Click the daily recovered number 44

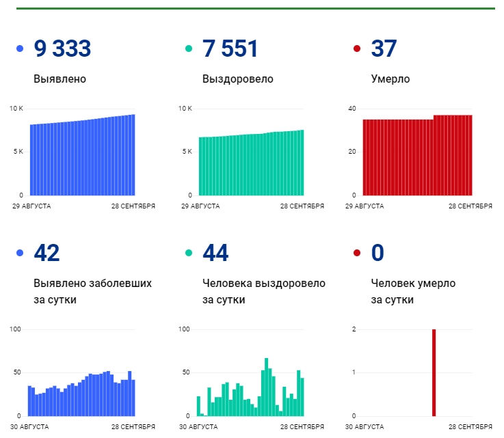tap(215, 253)
